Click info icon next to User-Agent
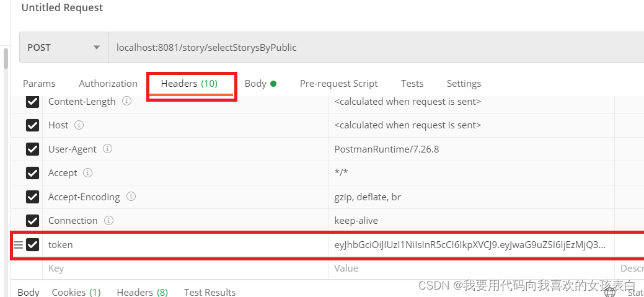644x297 pixels. tap(107, 149)
